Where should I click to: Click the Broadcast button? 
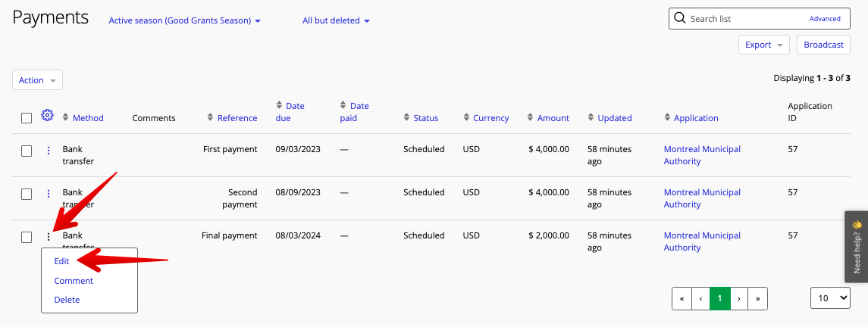824,45
